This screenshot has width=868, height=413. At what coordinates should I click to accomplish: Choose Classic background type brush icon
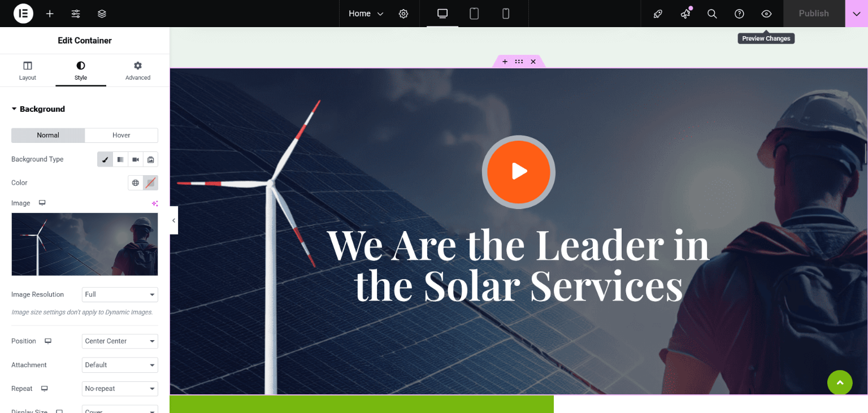coord(105,159)
